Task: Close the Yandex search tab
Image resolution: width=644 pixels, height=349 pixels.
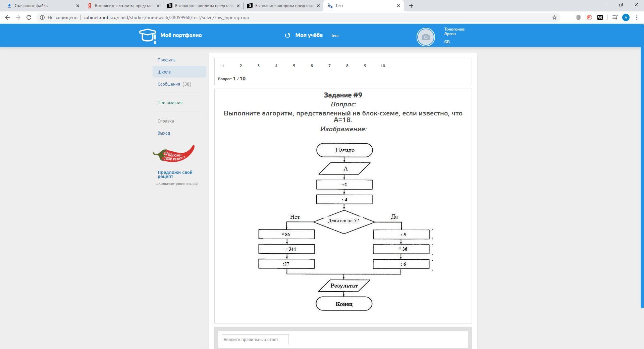Action: coord(158,6)
